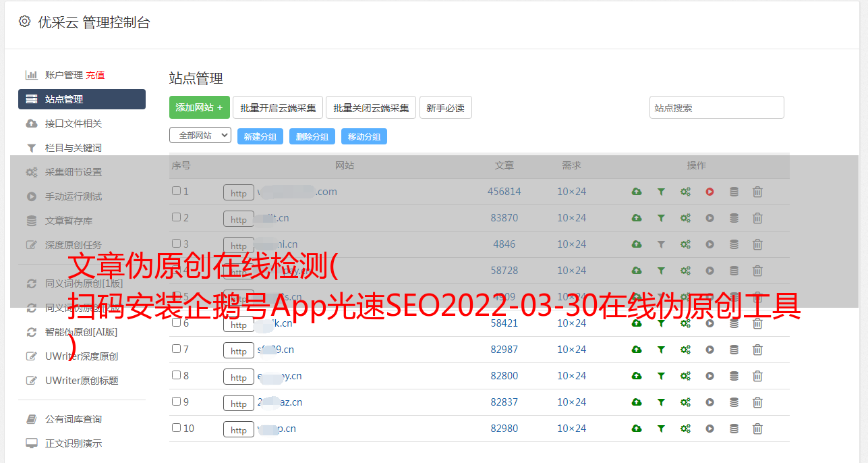Click the database icon in row 9

coord(734,402)
